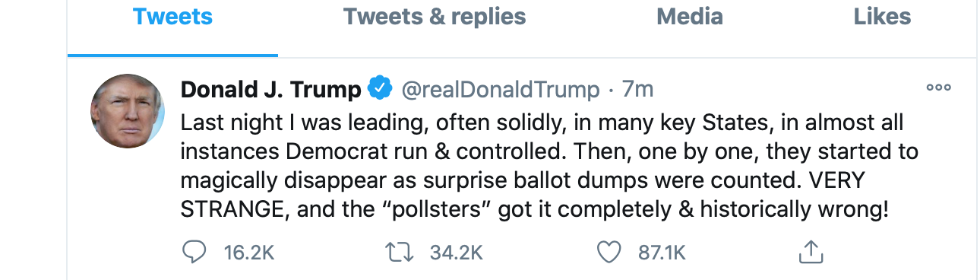Retweet using the retweet arrows icon
Screen dimensions: 980x280
[400, 253]
